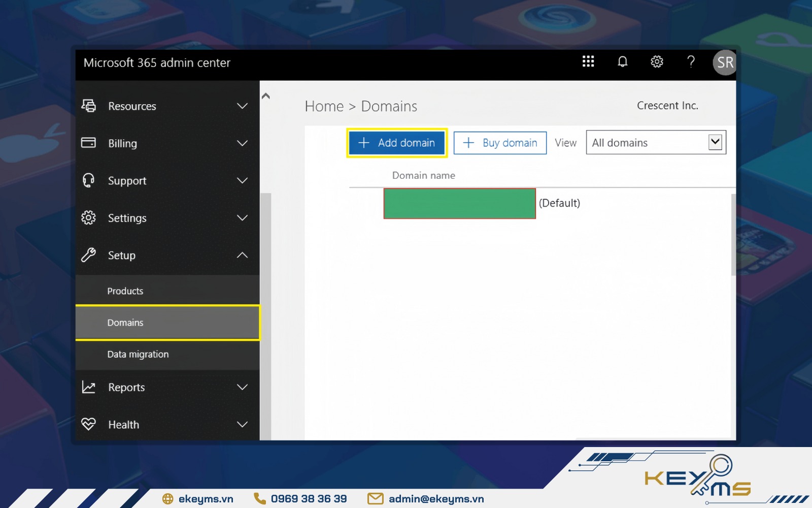Click the Billing card icon
This screenshot has width=812, height=508.
(x=89, y=143)
